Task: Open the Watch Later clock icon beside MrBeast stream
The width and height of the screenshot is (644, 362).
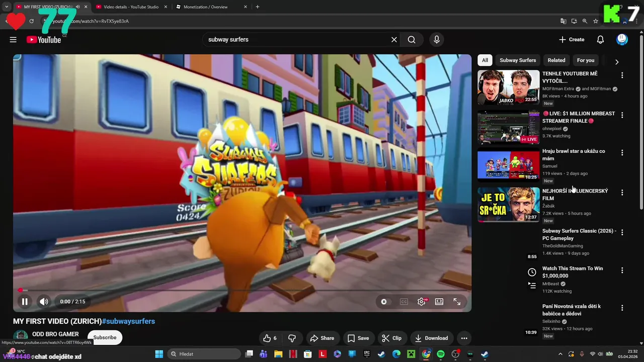Action: click(x=532, y=272)
